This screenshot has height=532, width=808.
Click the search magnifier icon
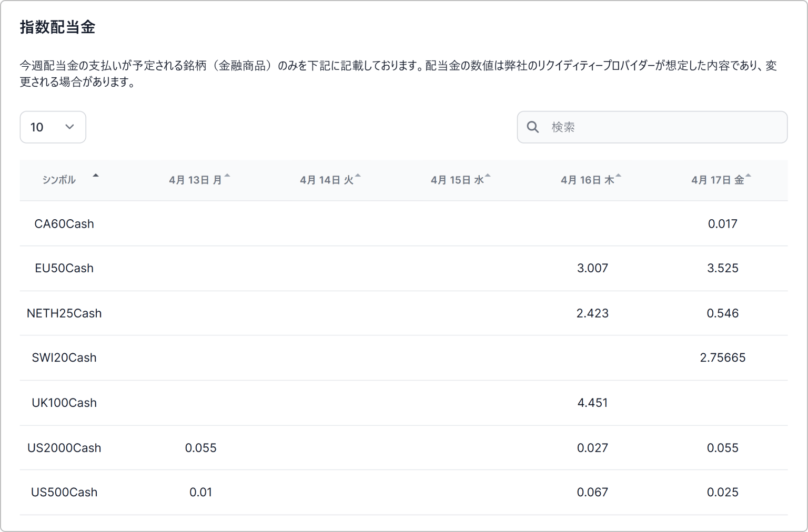tap(533, 127)
